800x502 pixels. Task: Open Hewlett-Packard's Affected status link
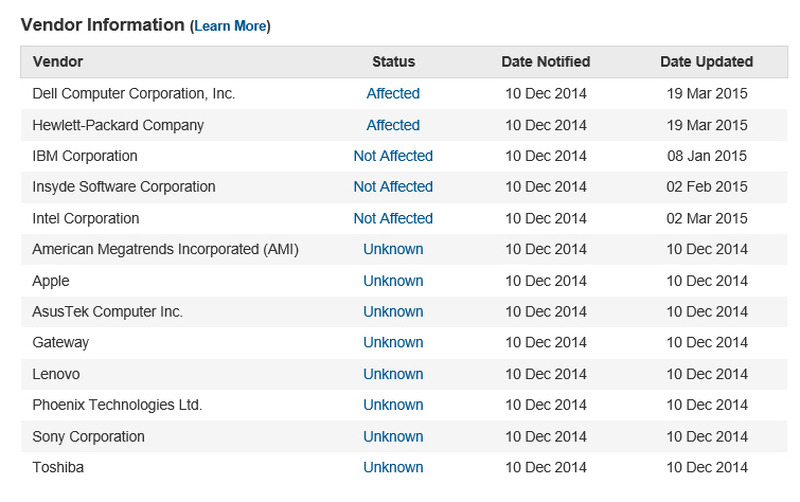point(393,125)
